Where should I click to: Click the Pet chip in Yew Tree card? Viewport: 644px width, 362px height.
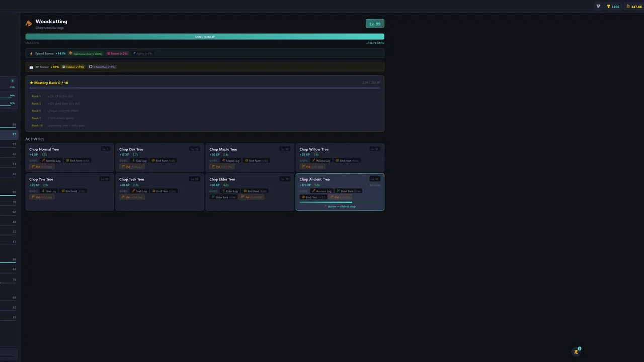[x=41, y=197]
